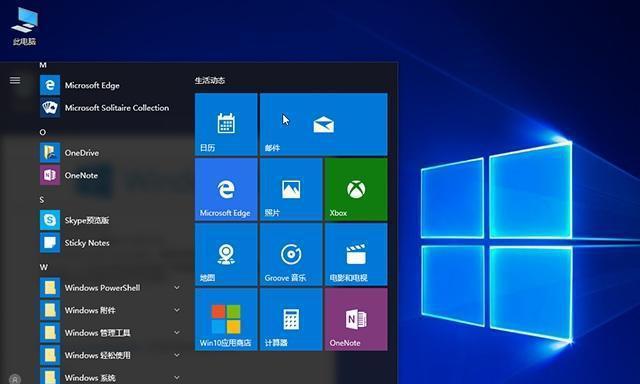Click the OneDrive icon in app list
The height and width of the screenshot is (384, 640).
pos(50,153)
